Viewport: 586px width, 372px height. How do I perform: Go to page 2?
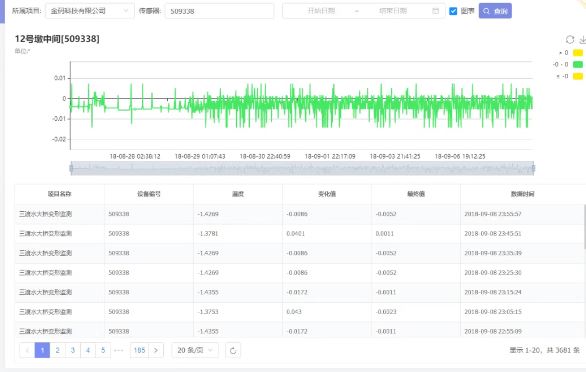tap(58, 350)
